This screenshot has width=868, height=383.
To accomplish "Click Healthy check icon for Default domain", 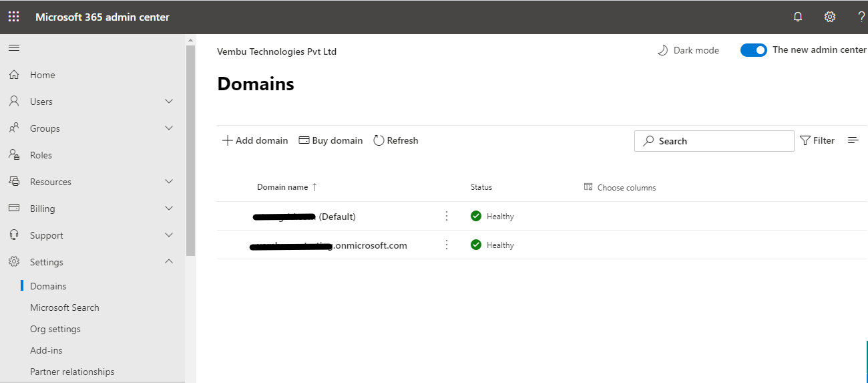I will [476, 216].
